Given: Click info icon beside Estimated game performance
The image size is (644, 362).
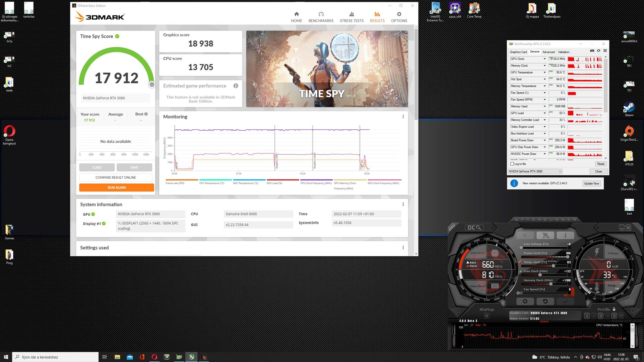Looking at the screenshot, I should 236,86.
